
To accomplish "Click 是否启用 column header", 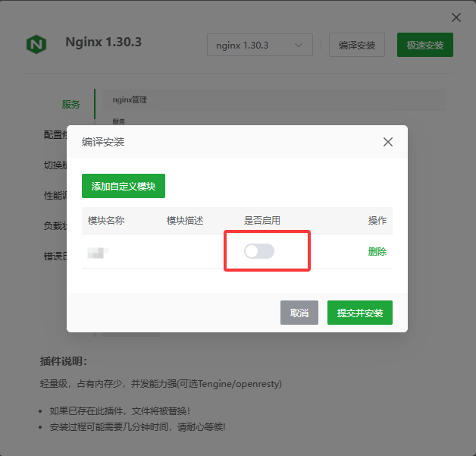I will pos(262,220).
